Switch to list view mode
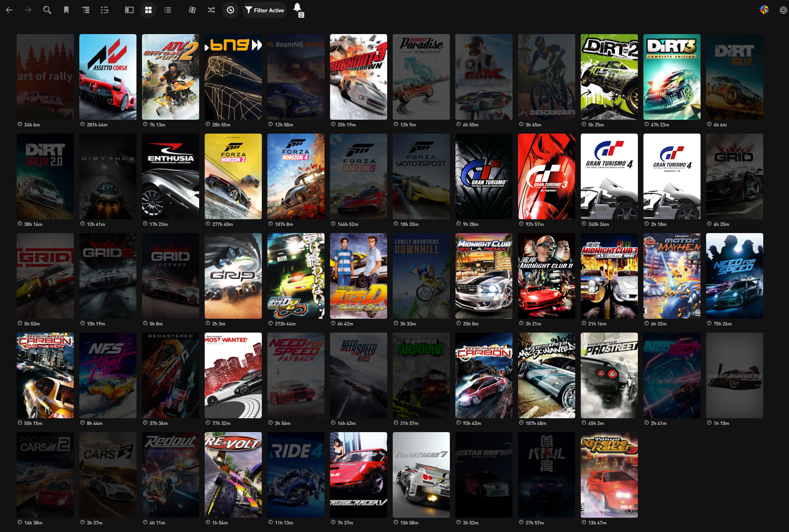This screenshot has width=789, height=532. pos(167,10)
